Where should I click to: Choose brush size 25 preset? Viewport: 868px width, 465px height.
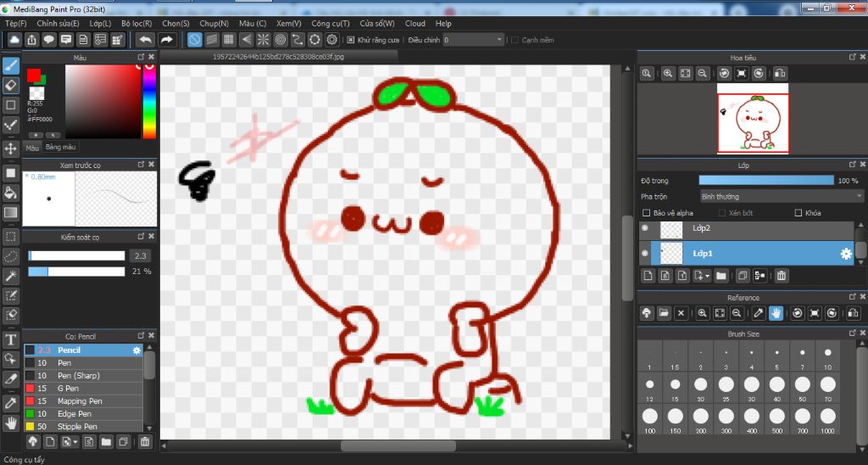(726, 388)
